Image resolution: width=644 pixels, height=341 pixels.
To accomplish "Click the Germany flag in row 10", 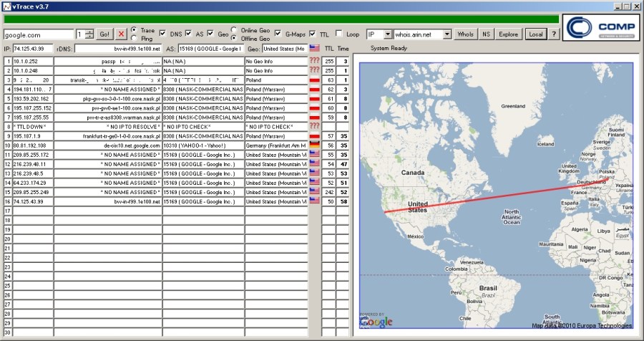I will click(x=315, y=145).
